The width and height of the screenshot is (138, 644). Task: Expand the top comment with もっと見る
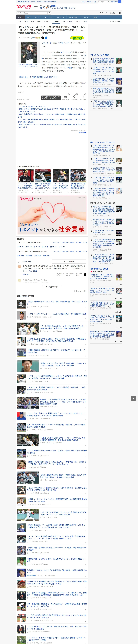[33, 271]
